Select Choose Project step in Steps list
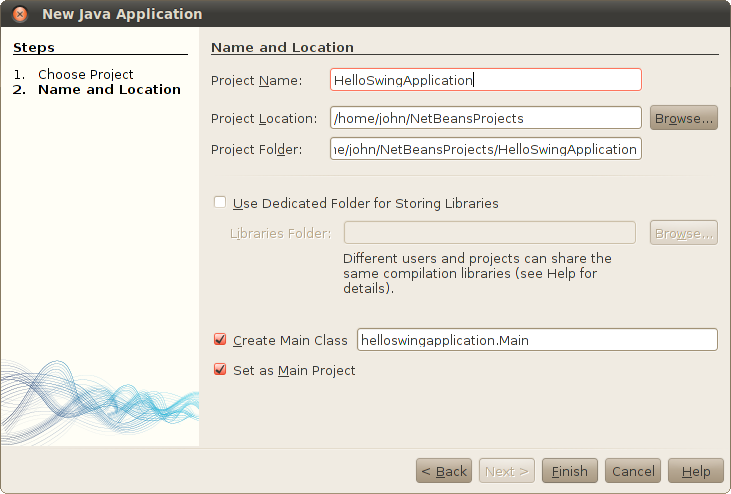731x494 pixels. tap(85, 74)
